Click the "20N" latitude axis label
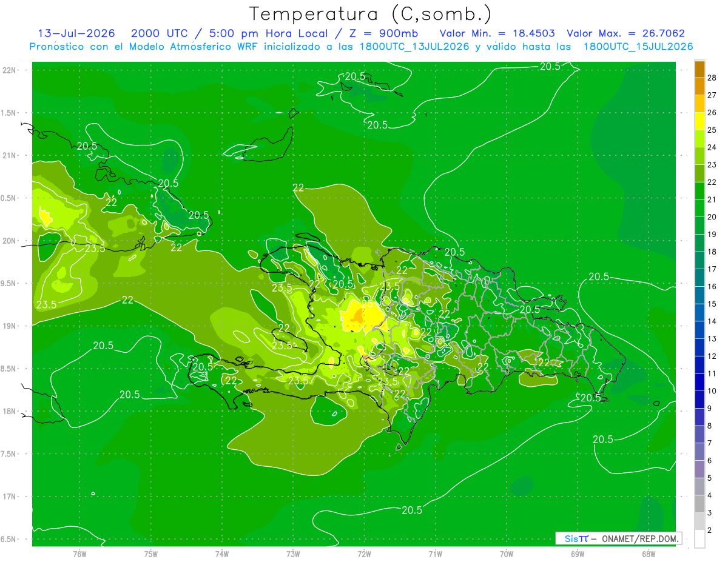 (x=10, y=241)
